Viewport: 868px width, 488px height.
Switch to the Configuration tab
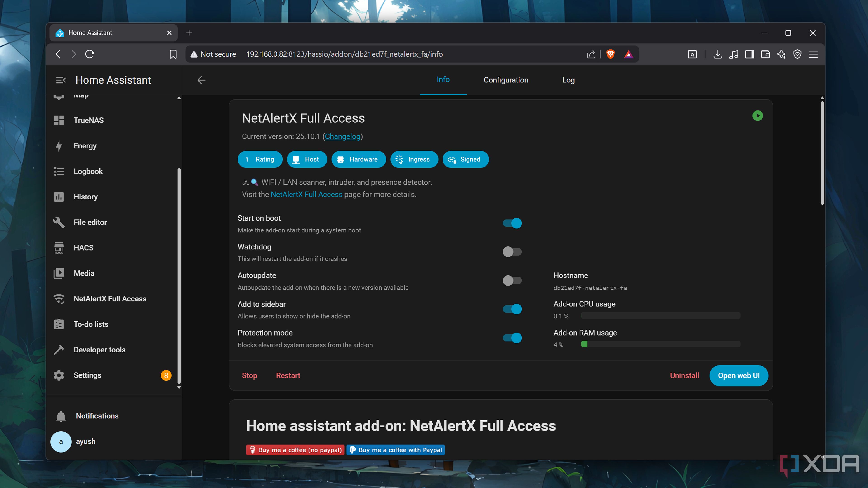506,80
